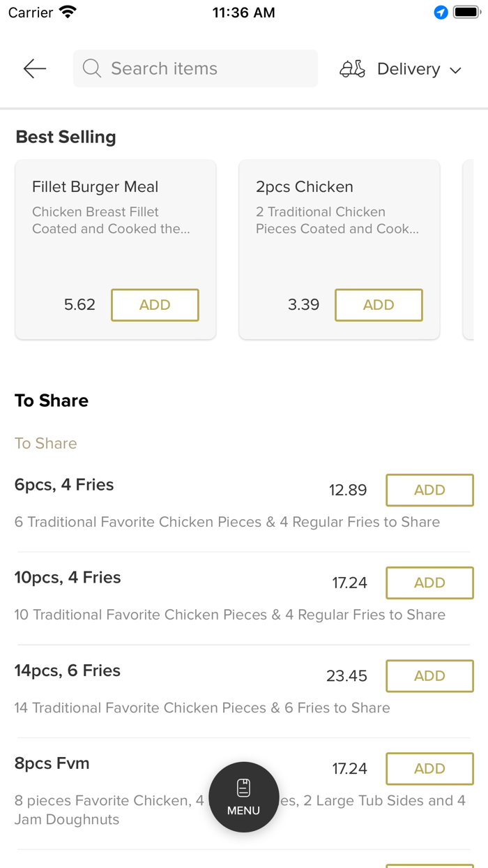This screenshot has height=868, width=488.
Task: Select the delivery scooter icon
Action: 352,68
